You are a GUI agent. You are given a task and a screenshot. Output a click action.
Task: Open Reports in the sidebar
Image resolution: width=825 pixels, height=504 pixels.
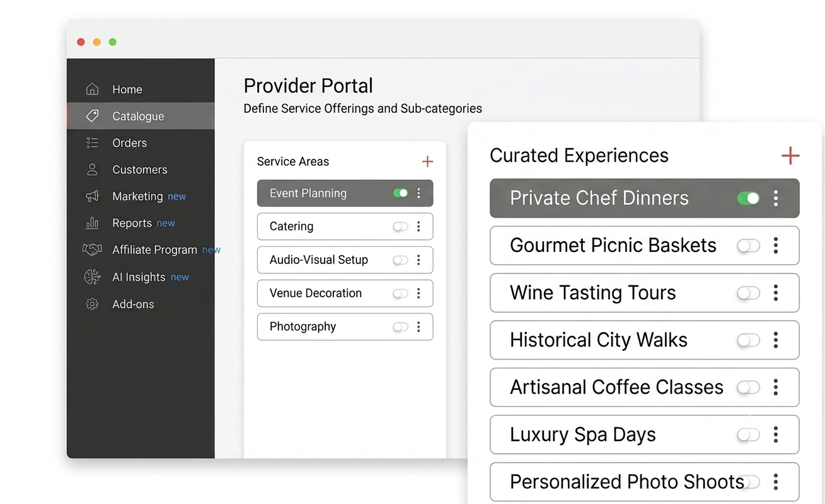point(141,223)
